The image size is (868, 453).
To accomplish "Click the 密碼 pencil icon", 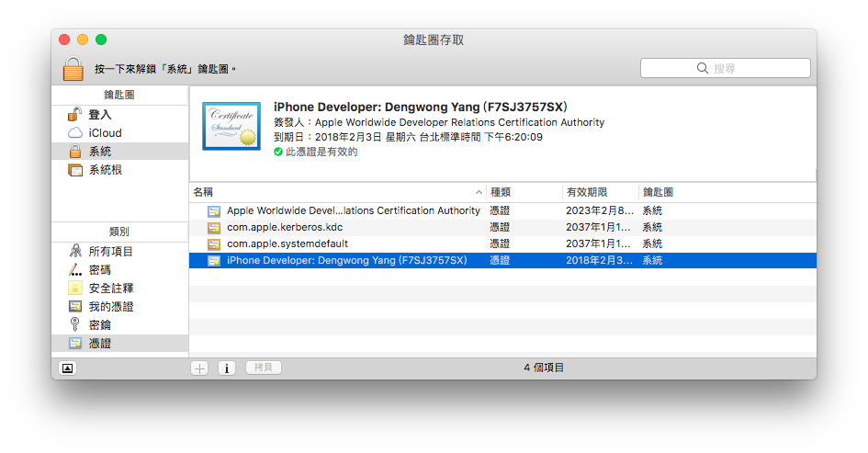I will pos(75,270).
